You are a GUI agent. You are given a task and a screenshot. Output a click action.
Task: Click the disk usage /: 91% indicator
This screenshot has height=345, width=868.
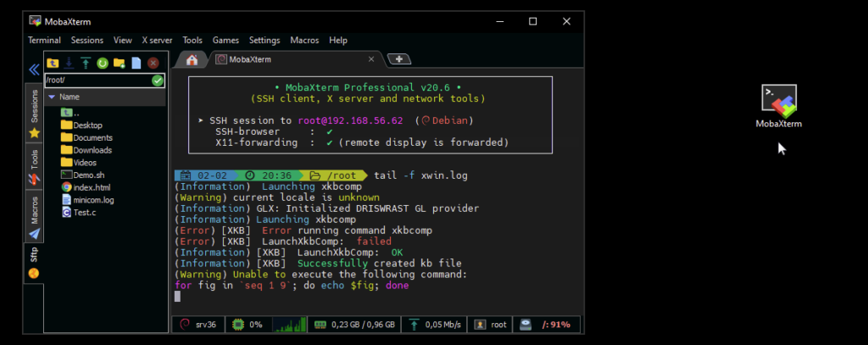(547, 325)
